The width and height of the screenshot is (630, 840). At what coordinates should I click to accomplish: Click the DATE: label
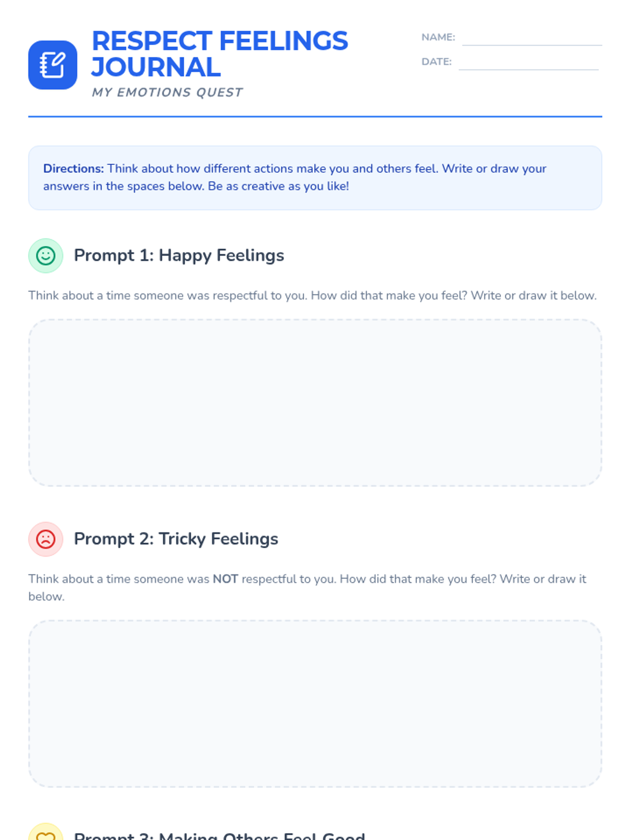(436, 61)
